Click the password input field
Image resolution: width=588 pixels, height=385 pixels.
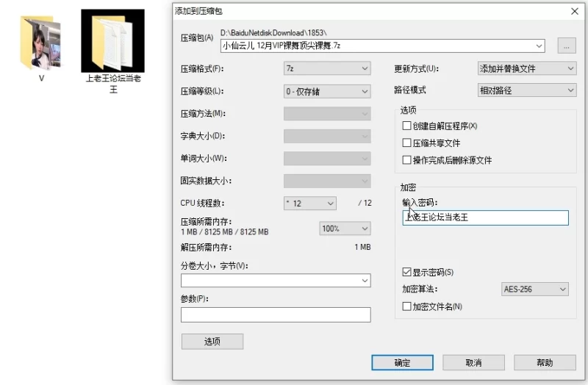[485, 217]
